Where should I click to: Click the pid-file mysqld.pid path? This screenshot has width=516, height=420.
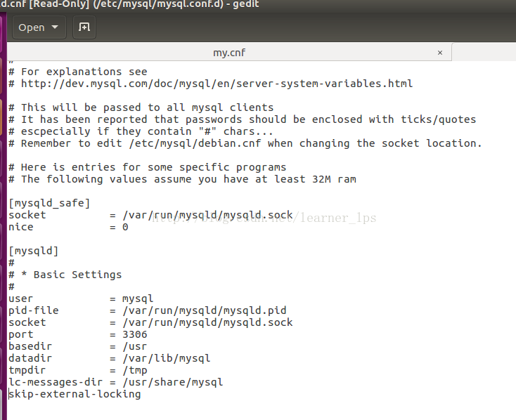(204, 310)
